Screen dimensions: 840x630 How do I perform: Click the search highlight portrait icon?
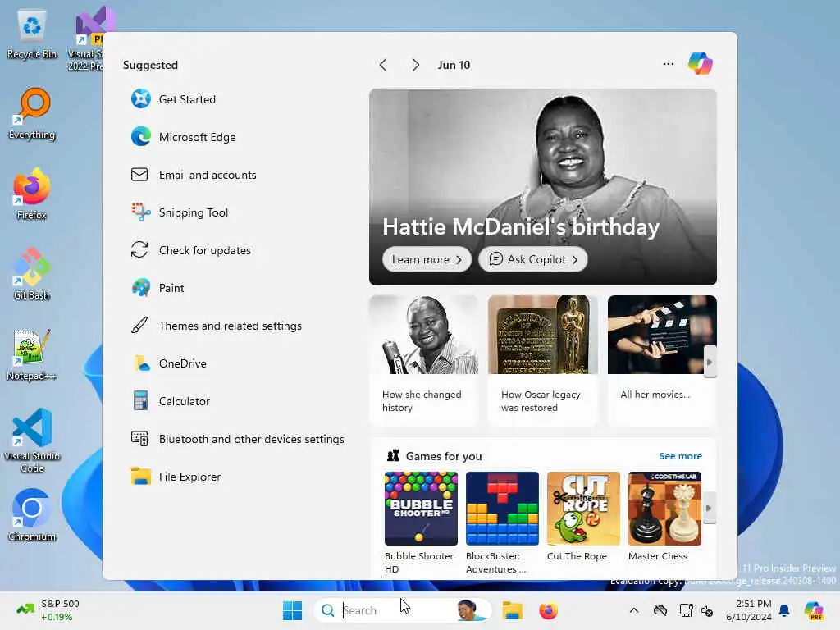[469, 610]
